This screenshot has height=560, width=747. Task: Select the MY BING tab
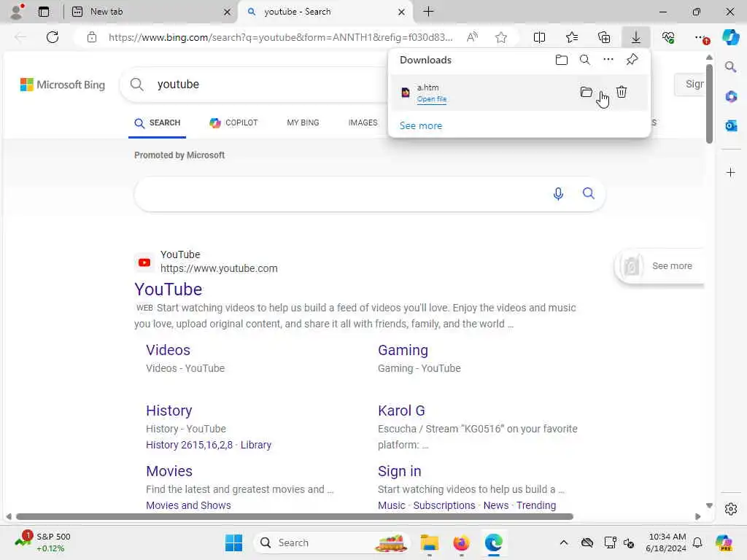click(303, 122)
